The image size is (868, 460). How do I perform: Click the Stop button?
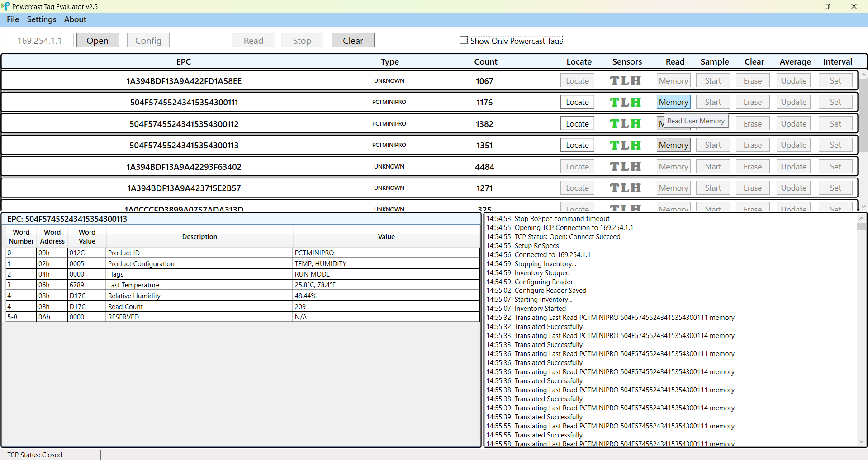tap(302, 40)
